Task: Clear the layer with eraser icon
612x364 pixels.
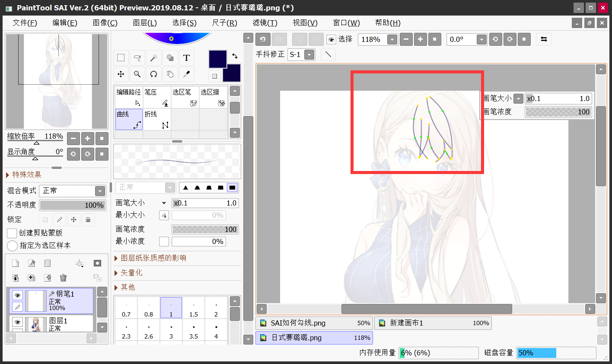Action: coord(48,278)
